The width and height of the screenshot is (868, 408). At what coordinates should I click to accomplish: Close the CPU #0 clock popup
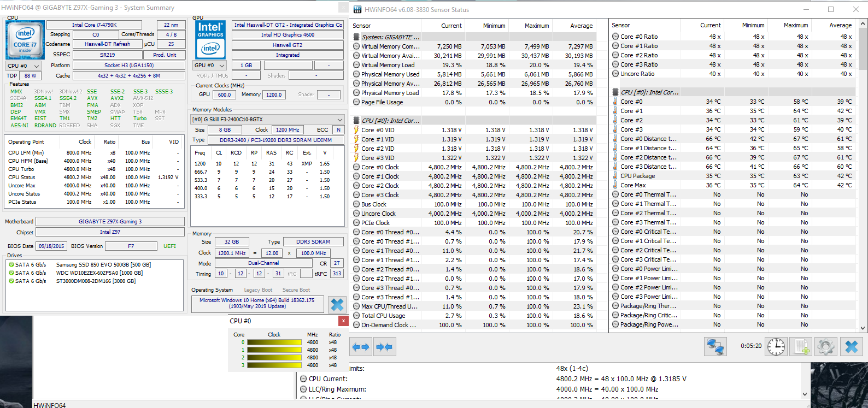click(343, 321)
